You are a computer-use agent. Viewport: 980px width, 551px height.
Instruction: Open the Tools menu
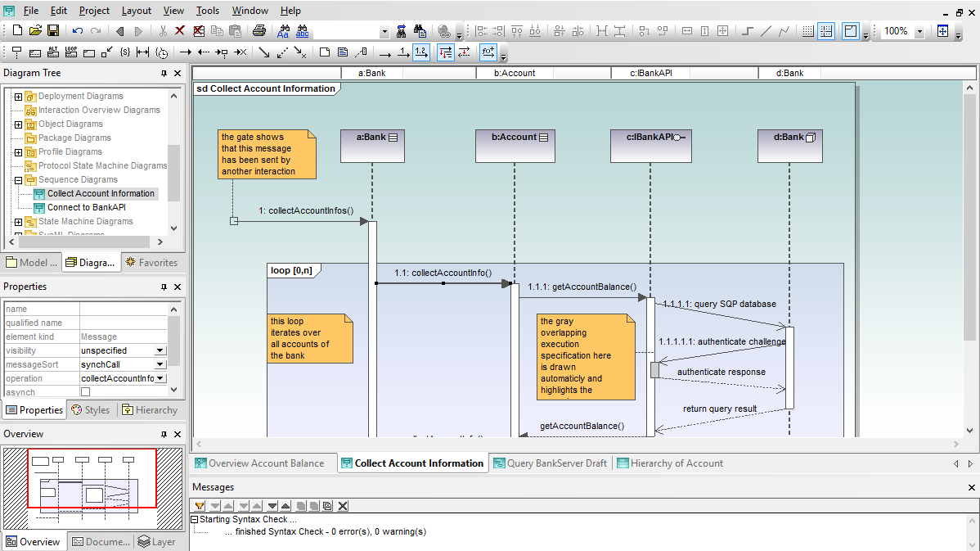208,11
